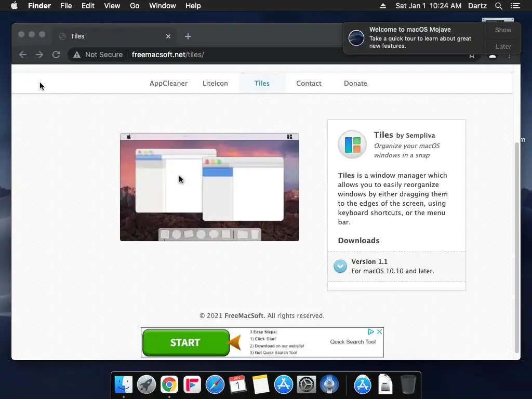Click the Dartz user name in menu bar
The width and height of the screenshot is (532, 399).
[x=477, y=6]
